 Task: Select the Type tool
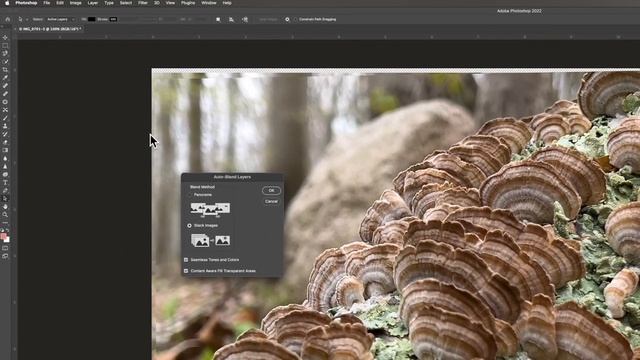click(5, 182)
